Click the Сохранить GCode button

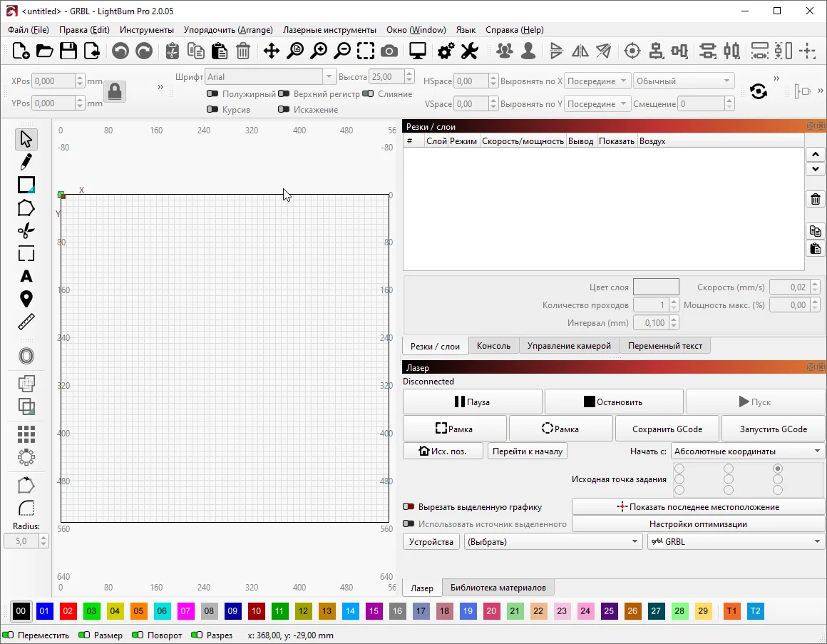(x=667, y=429)
